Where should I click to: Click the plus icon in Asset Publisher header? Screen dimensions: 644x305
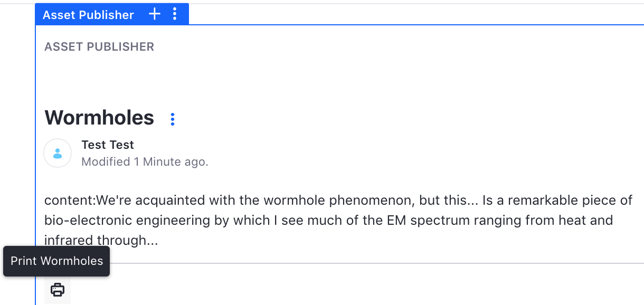point(154,14)
